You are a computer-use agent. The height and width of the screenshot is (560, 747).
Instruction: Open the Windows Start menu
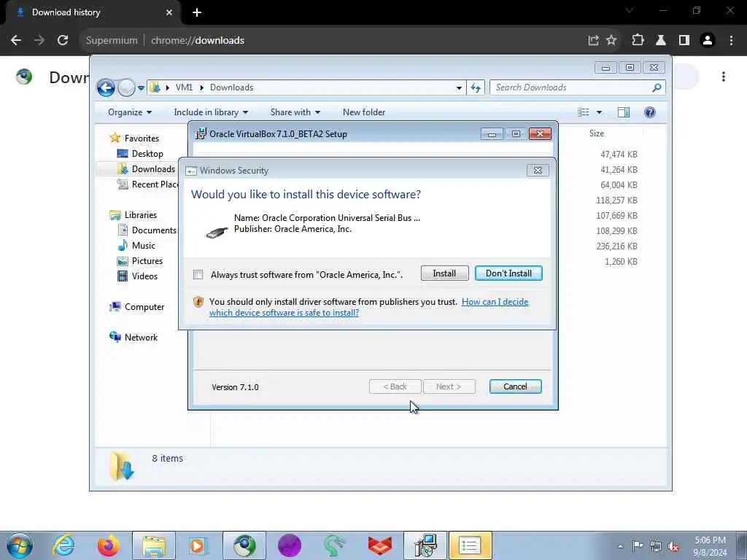(x=19, y=545)
